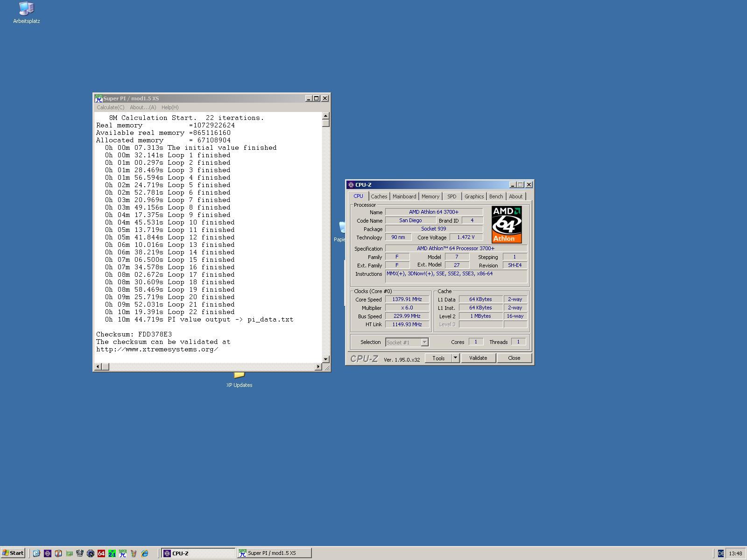The height and width of the screenshot is (560, 747).
Task: Click the Multiplier value x 6.0
Action: [407, 308]
